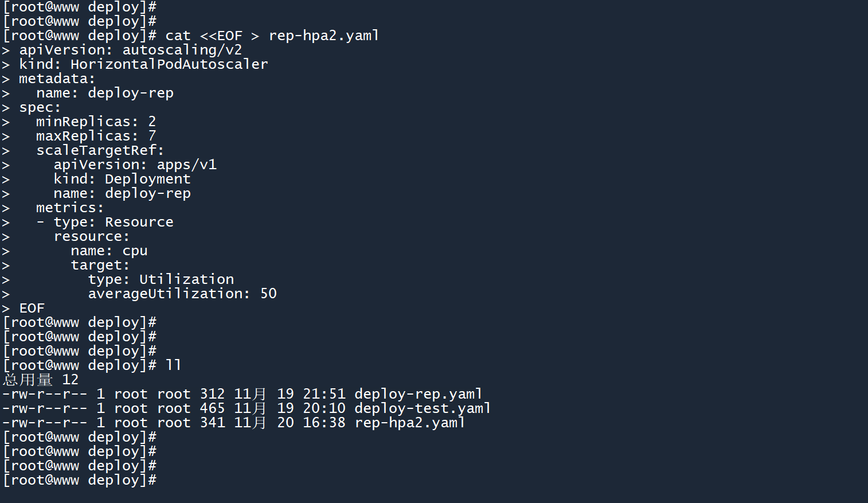Click the closing EOF marker line
The height and width of the screenshot is (503, 868).
(x=32, y=308)
